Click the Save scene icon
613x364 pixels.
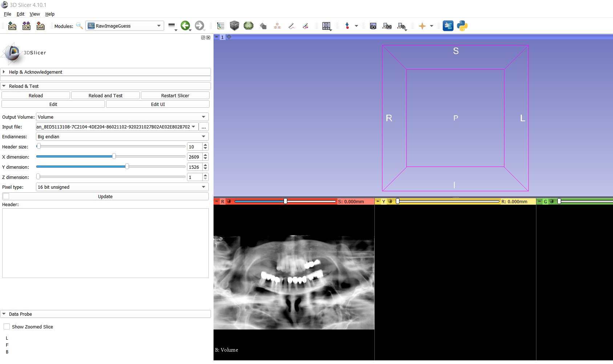(x=40, y=26)
